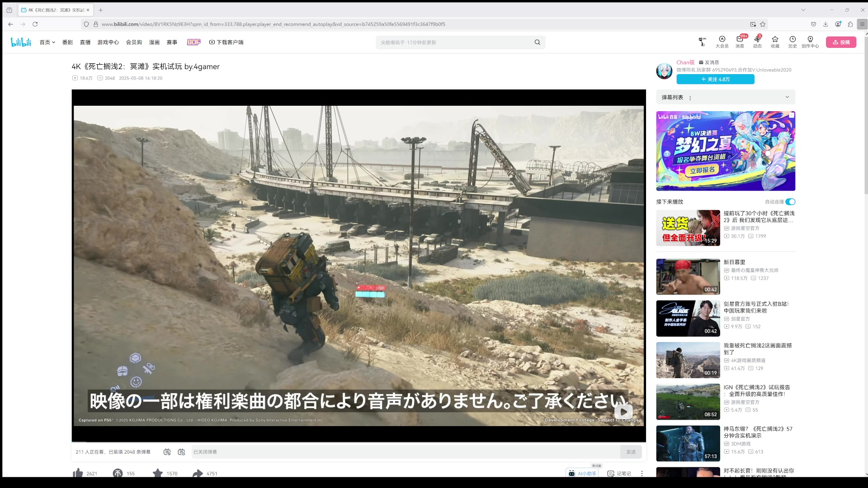
Task: Open the 大会员 membership icon
Action: tap(722, 42)
